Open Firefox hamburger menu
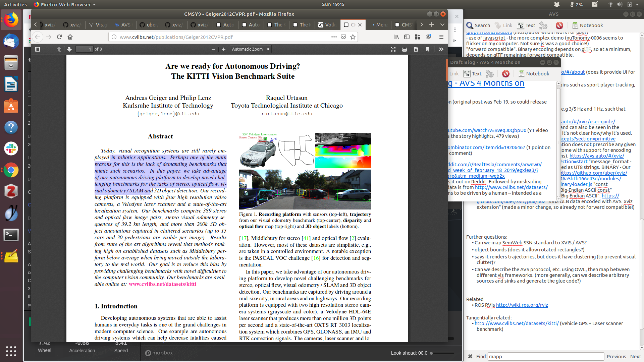 [x=441, y=37]
